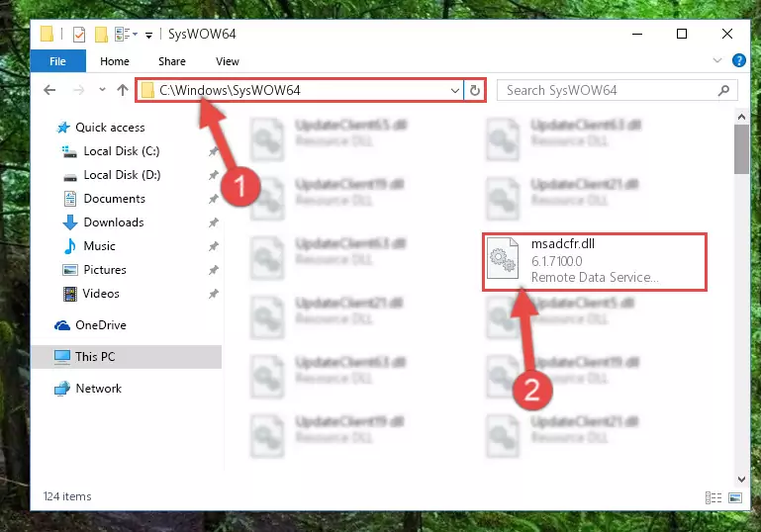This screenshot has width=761, height=532.
Task: Click the 124 items status text
Action: click(67, 496)
